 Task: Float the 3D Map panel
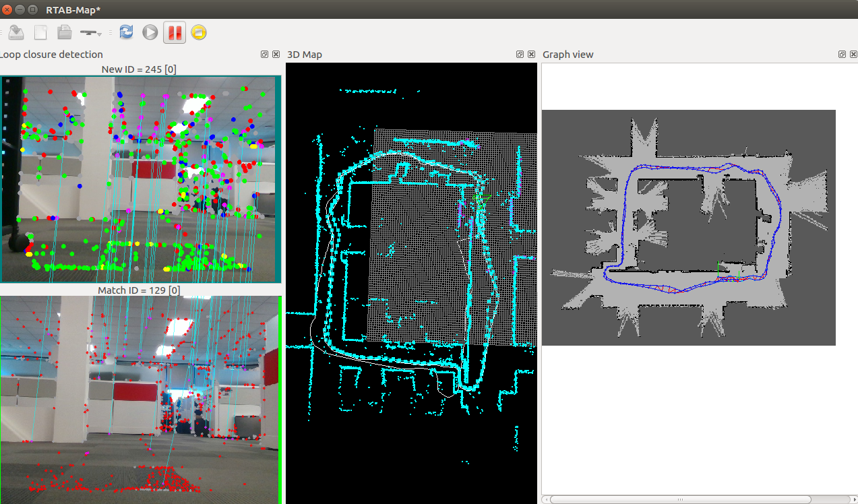[520, 55]
